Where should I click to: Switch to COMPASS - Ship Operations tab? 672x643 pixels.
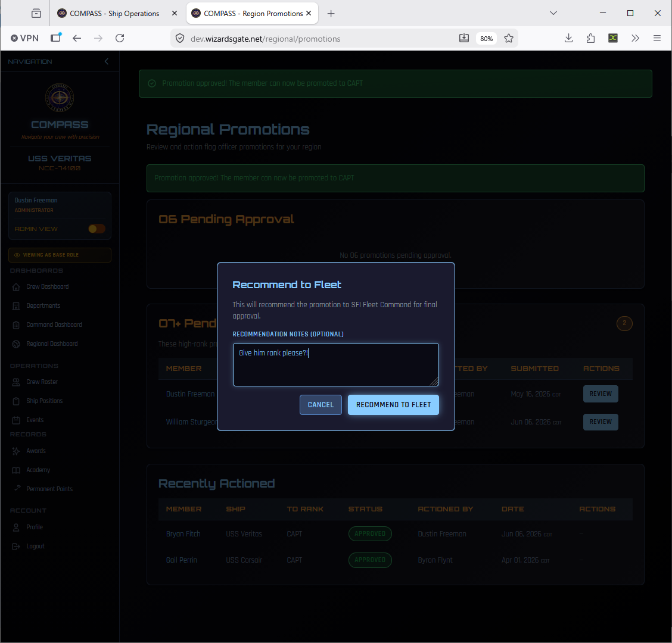click(114, 14)
